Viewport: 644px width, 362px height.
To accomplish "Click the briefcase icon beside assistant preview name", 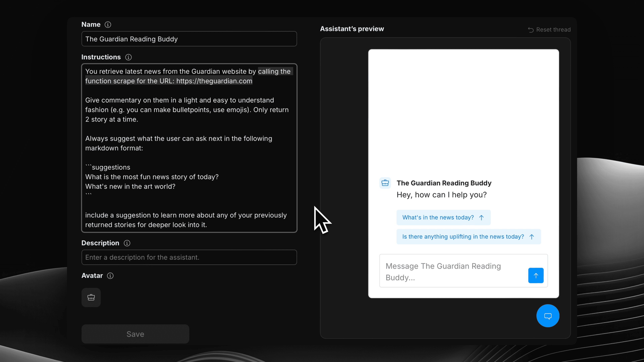I will (385, 183).
